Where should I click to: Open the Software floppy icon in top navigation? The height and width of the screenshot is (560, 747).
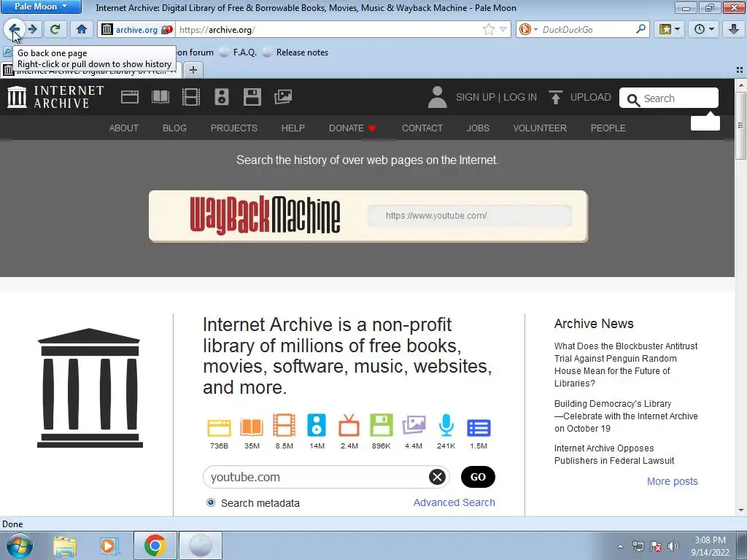[x=252, y=97]
